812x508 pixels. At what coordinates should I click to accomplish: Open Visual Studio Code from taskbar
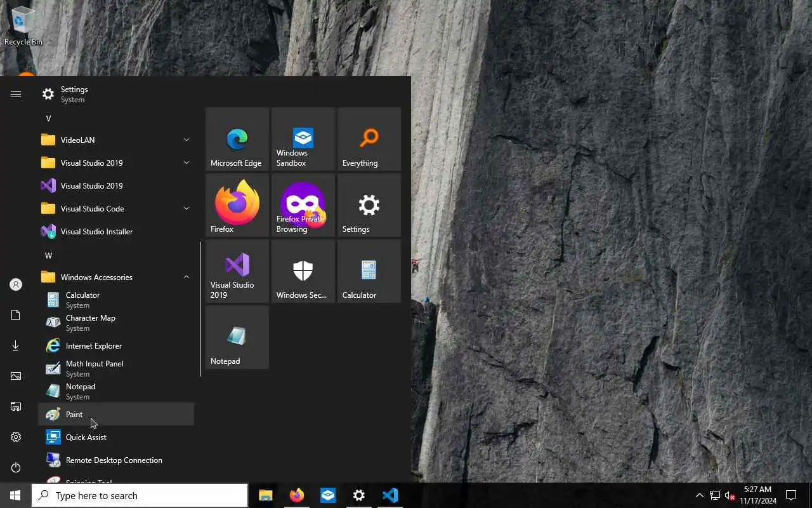click(390, 495)
